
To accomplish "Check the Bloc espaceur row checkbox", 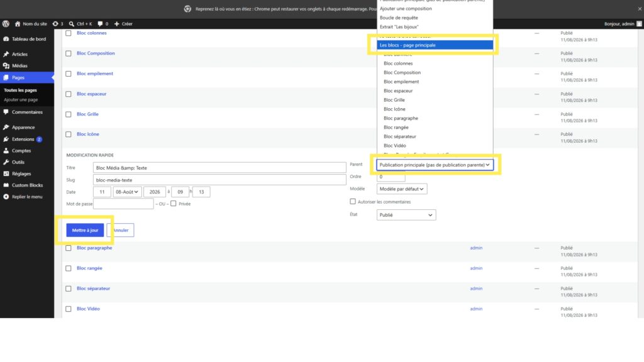I will point(69,94).
